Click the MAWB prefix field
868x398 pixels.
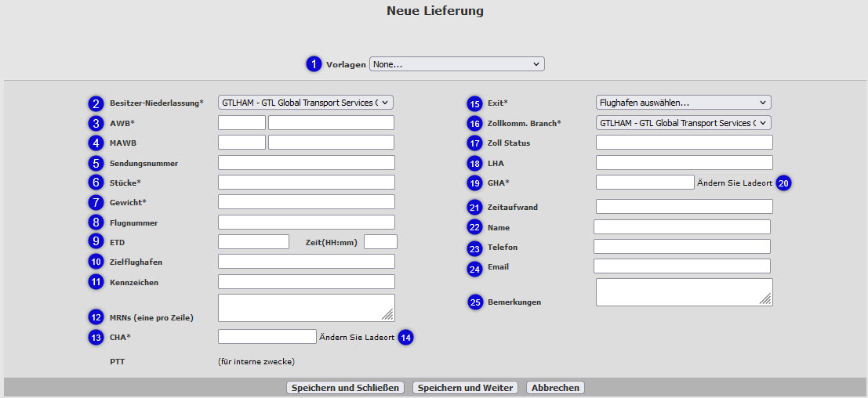[x=242, y=143]
